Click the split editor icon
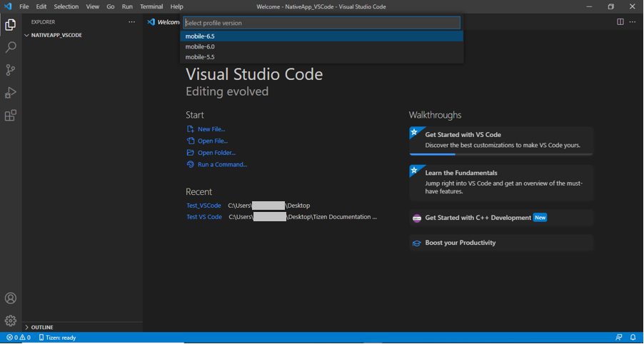 coord(620,22)
